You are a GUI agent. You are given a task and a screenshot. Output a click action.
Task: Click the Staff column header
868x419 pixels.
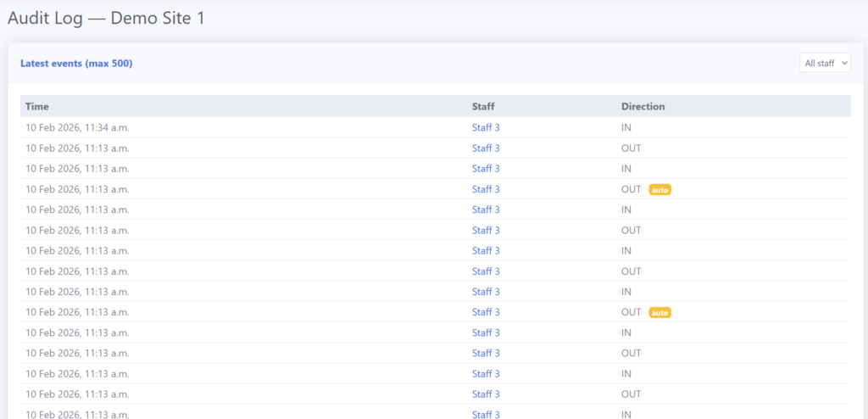point(483,107)
